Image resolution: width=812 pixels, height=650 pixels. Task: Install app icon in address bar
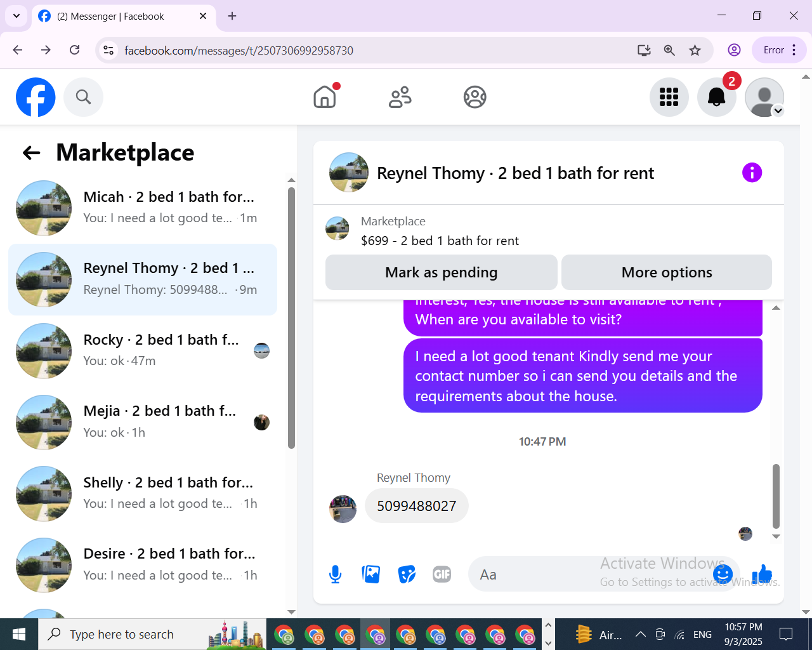[x=644, y=50]
